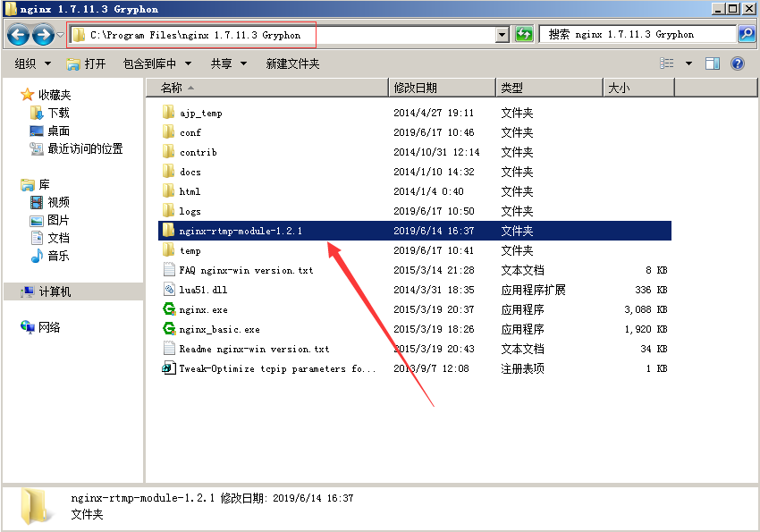
Task: Select the nginx.exe application icon
Action: [169, 309]
